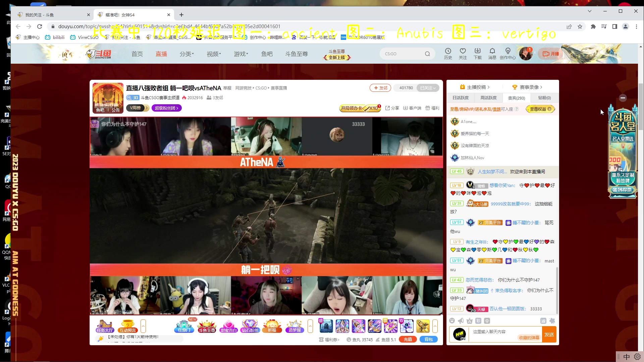
Task: Expand the activity panel arrow beside 造梦屋
Action: (310, 326)
